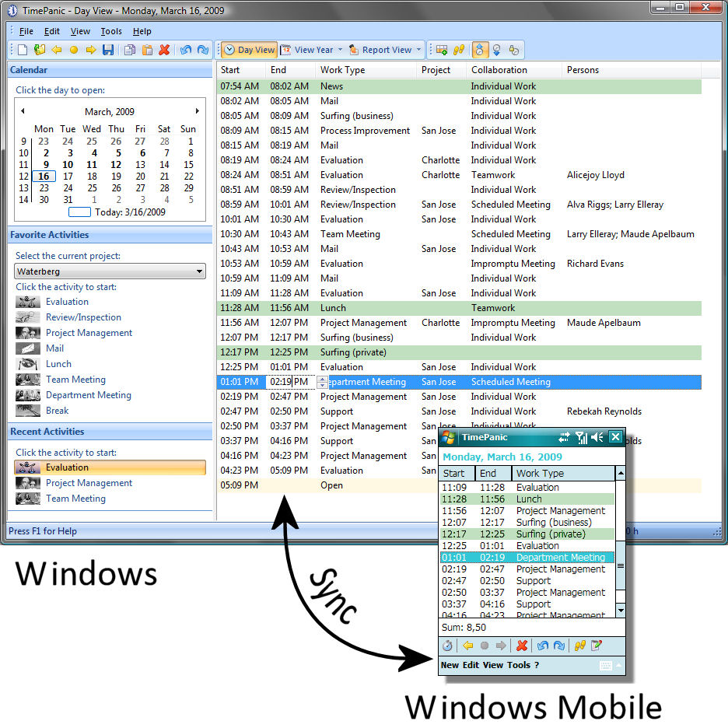This screenshot has width=728, height=728.
Task: Click the Paste clipboard toolbar icon
Action: point(147,50)
